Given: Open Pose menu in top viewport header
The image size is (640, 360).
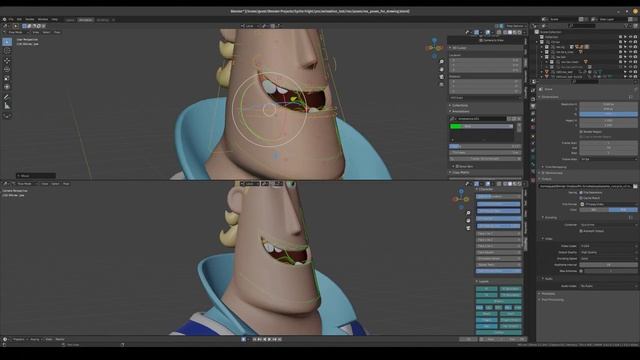Looking at the screenshot, I should tap(57, 32).
